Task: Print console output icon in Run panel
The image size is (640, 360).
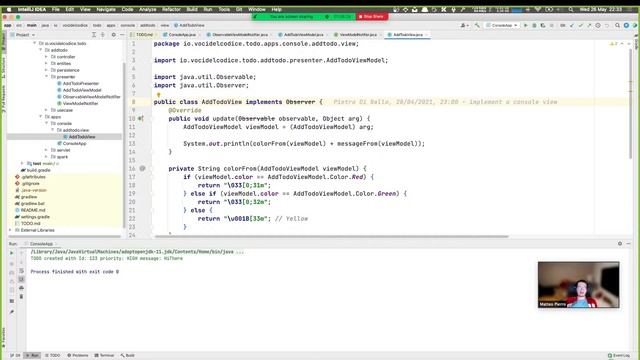Action: click(x=21, y=288)
